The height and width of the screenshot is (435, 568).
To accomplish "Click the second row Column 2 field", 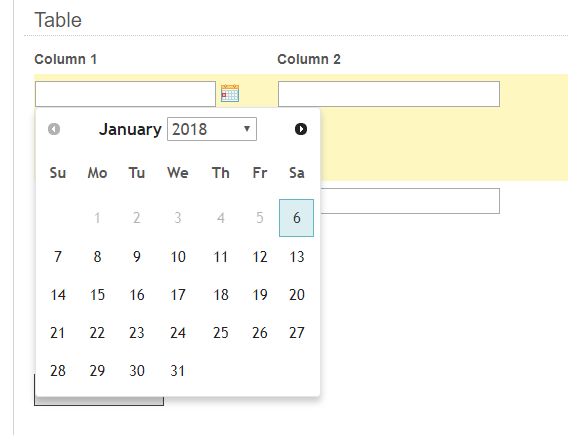I will point(410,201).
